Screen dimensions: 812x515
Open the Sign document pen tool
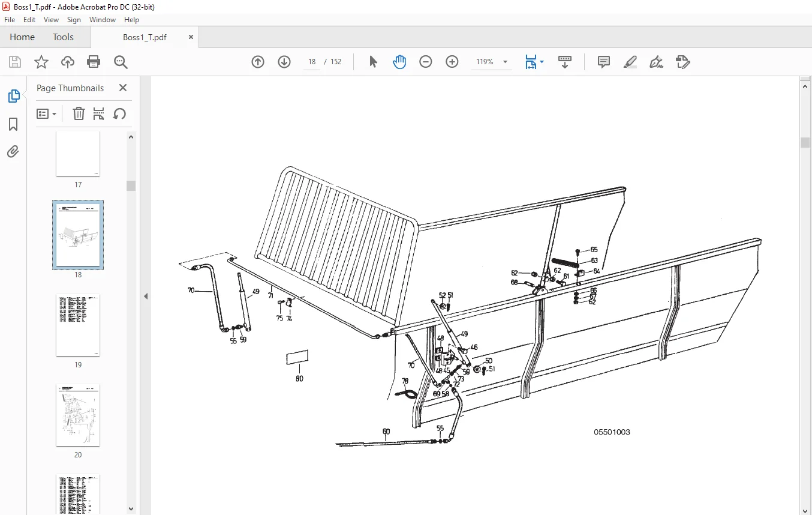(x=657, y=62)
